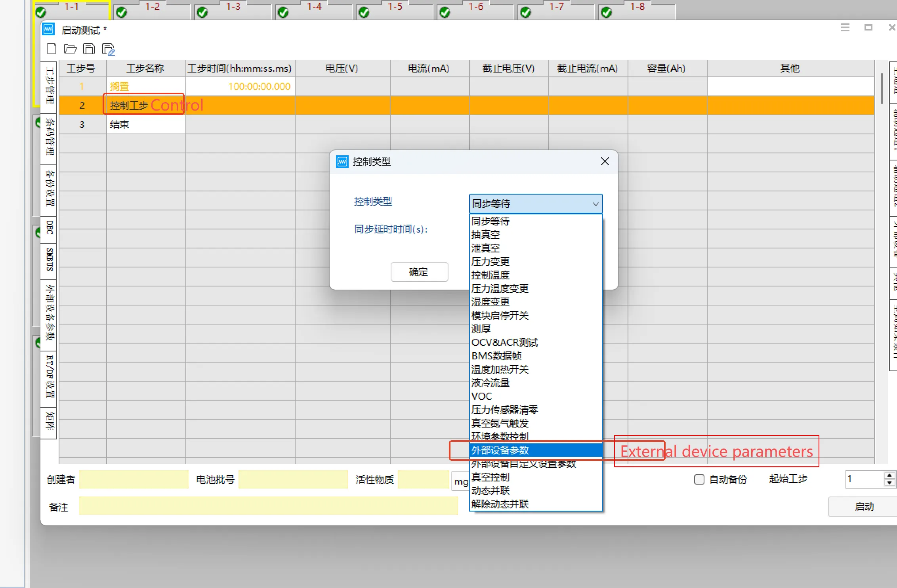This screenshot has height=588, width=897.
Task: Close the 控制类型 dialog
Action: click(605, 161)
